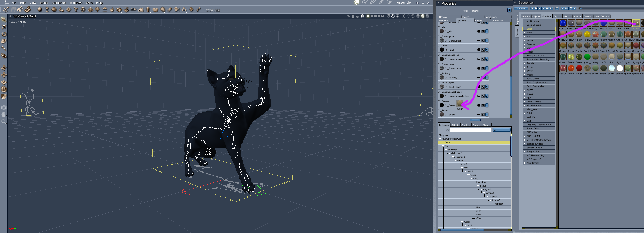Insert a sphere primitive from the toolbar
Screen dimensions: 644x233
(39, 10)
